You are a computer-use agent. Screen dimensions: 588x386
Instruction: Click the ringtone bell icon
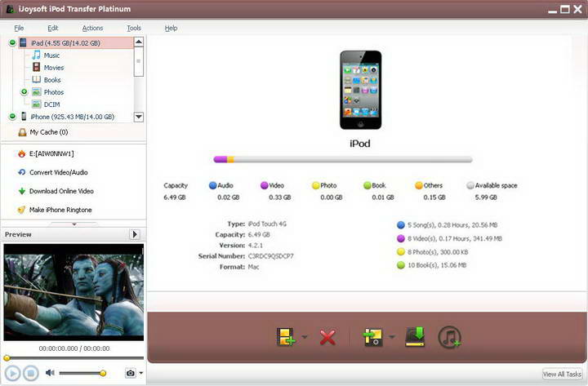(x=22, y=210)
